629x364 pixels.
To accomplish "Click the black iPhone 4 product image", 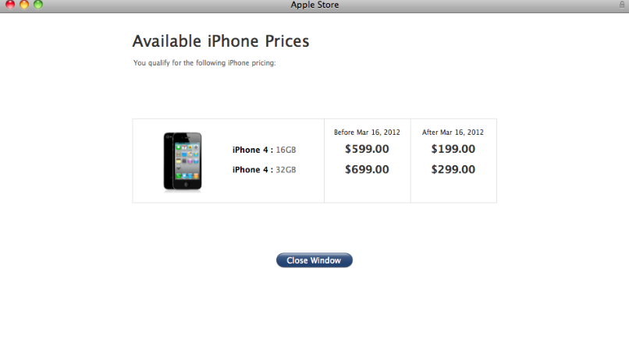I will [x=183, y=161].
